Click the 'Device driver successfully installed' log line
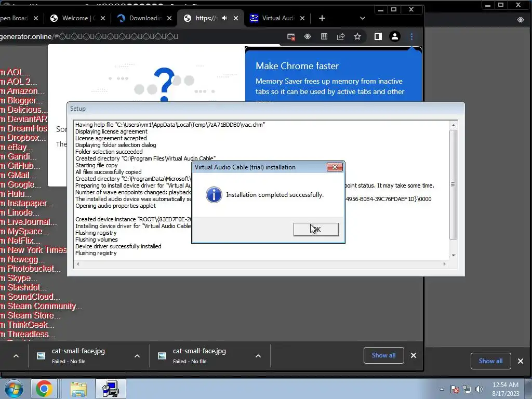 118,246
